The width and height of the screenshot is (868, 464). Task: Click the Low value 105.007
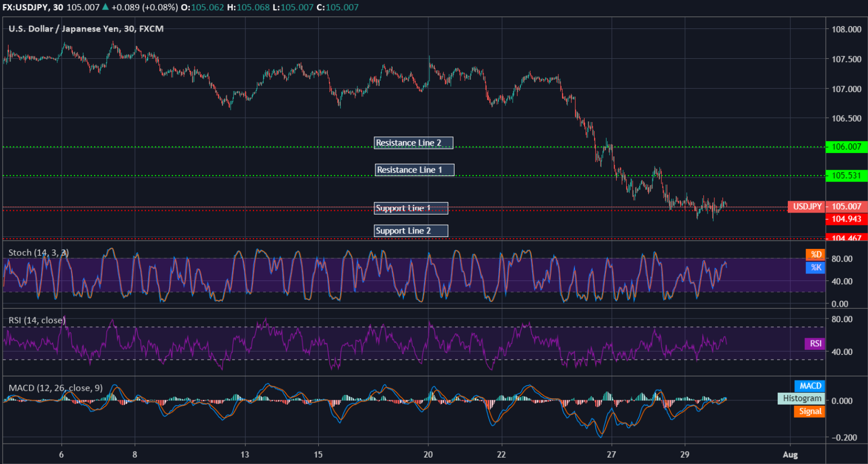coord(297,7)
